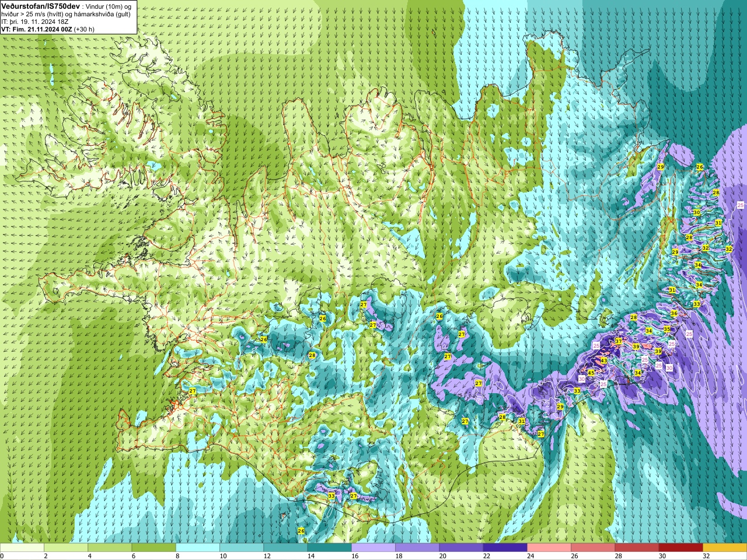
Task: Choose the 30–32 m/s dark red legend swatch
Action: pos(682,548)
